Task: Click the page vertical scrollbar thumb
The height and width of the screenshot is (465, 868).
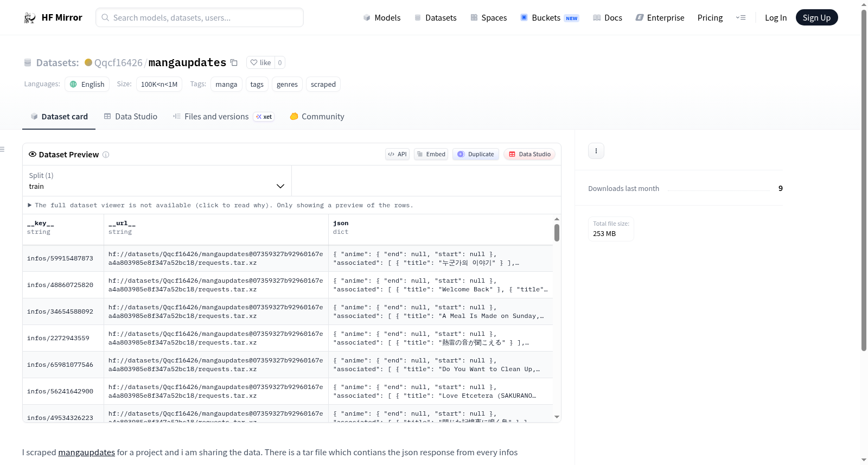Action: (864, 179)
